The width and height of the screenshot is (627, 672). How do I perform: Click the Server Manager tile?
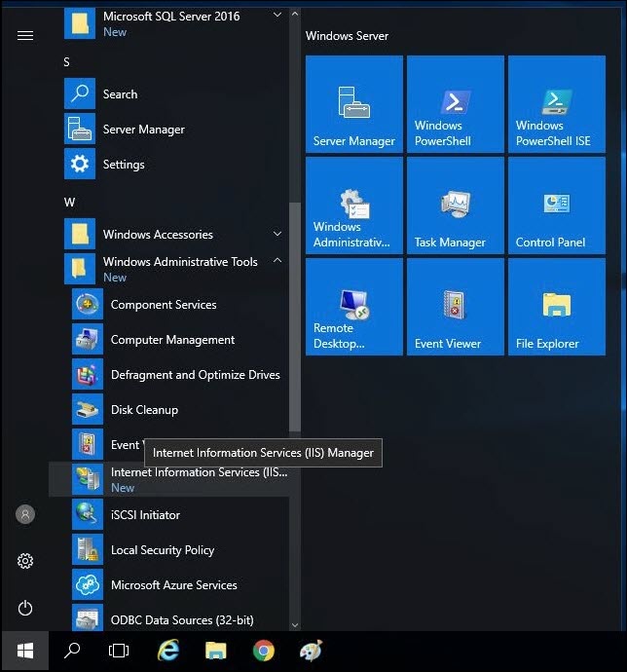(354, 103)
